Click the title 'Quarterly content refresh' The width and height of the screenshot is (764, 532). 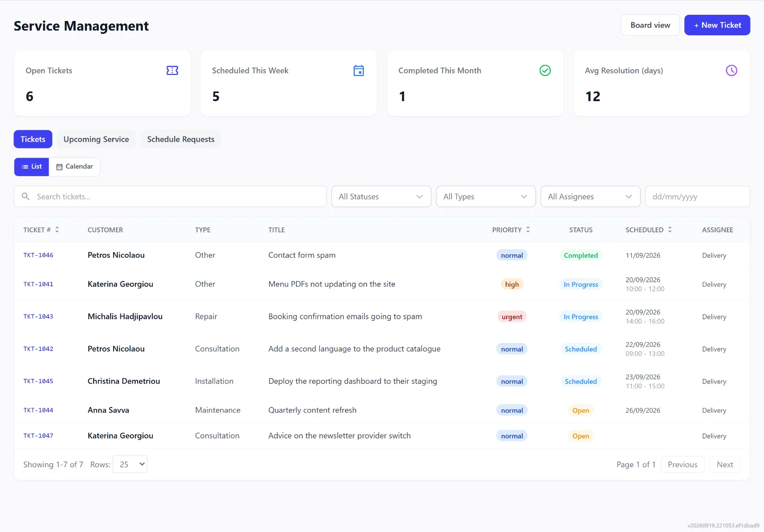tap(312, 410)
